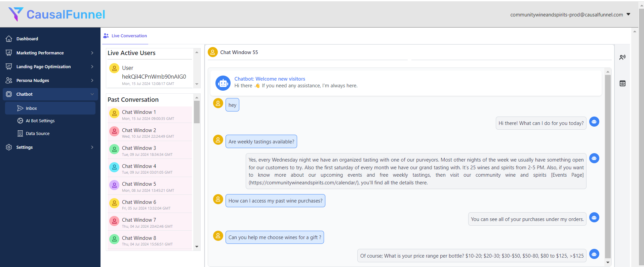
Task: Click the 'Chatbot: Welcome new visitors' title
Action: [x=270, y=79]
